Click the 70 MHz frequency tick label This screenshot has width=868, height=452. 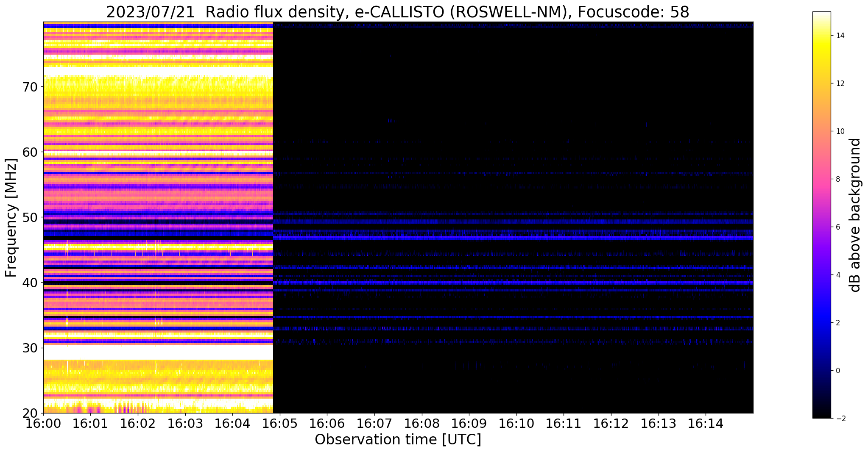pyautogui.click(x=31, y=87)
